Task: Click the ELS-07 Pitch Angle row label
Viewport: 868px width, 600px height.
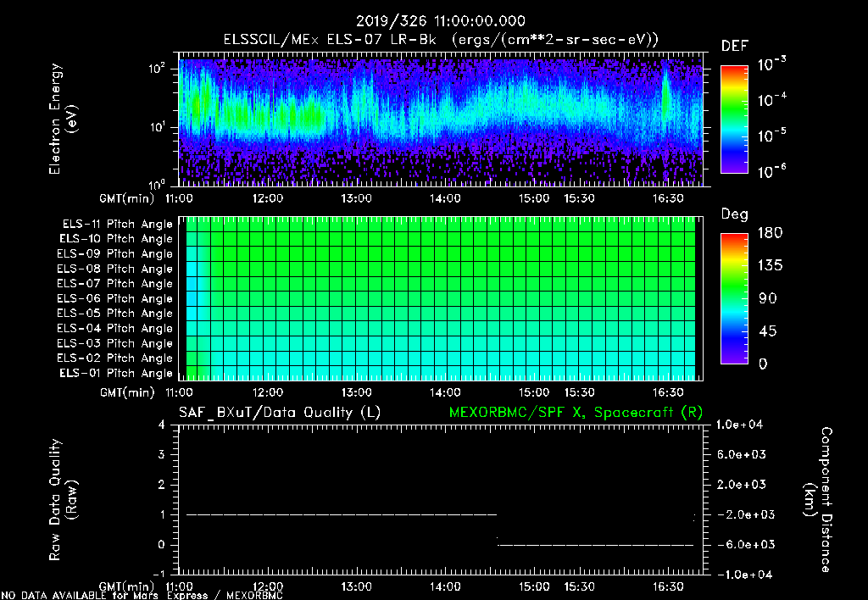Action: 115,283
